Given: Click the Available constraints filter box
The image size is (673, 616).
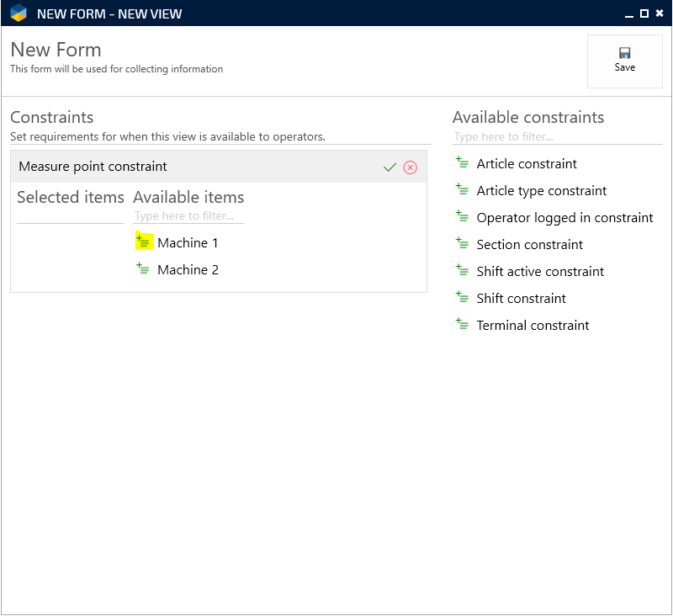Looking at the screenshot, I should coord(557,136).
